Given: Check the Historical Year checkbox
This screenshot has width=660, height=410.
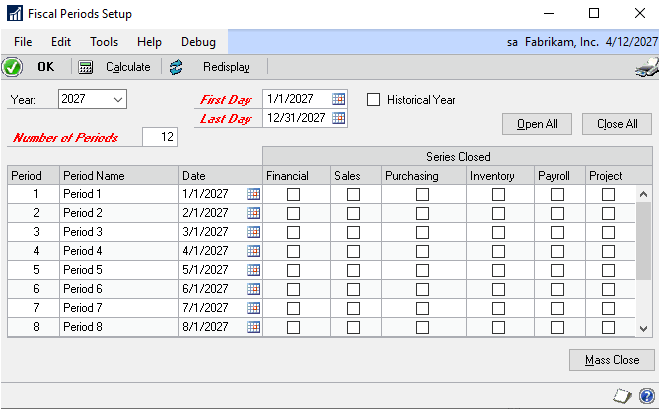Looking at the screenshot, I should 373,100.
